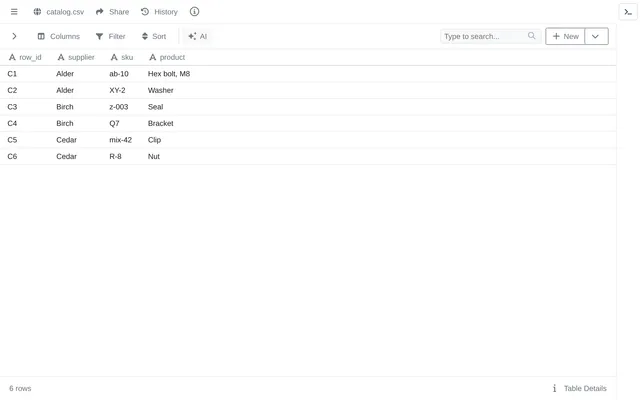Click the search magnifier icon
This screenshot has width=640, height=400.
pos(531,36)
